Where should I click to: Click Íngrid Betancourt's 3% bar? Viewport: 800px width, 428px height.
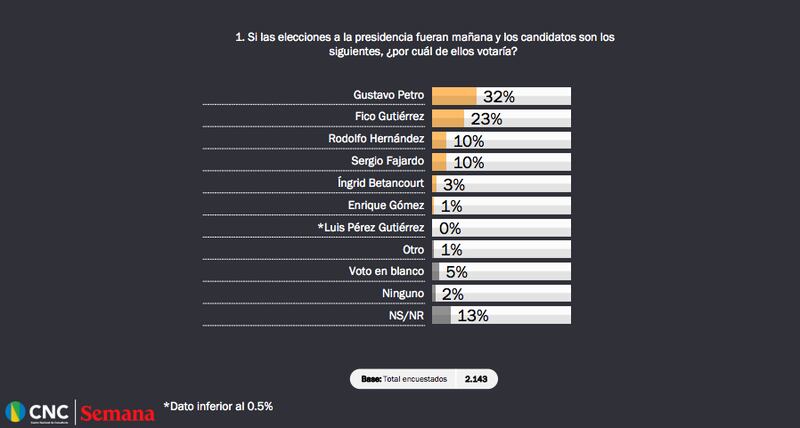coord(434,184)
